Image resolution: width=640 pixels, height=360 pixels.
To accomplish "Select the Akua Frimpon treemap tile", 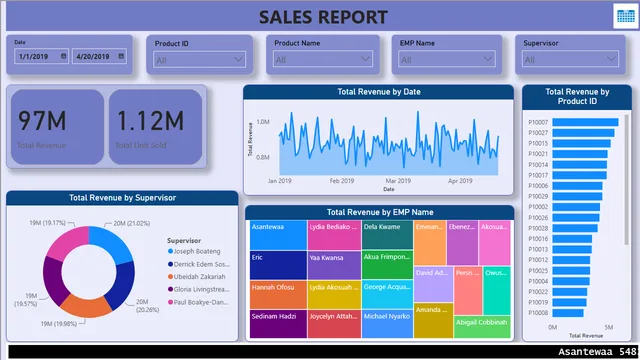I will click(x=387, y=265).
